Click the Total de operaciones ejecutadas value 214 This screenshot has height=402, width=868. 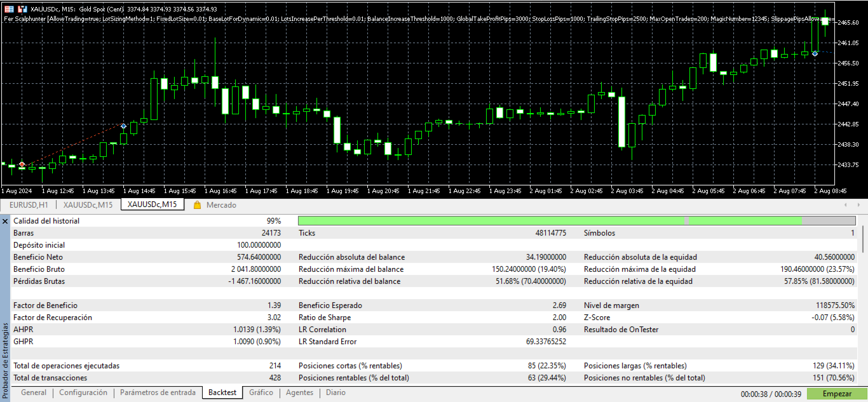tap(275, 366)
